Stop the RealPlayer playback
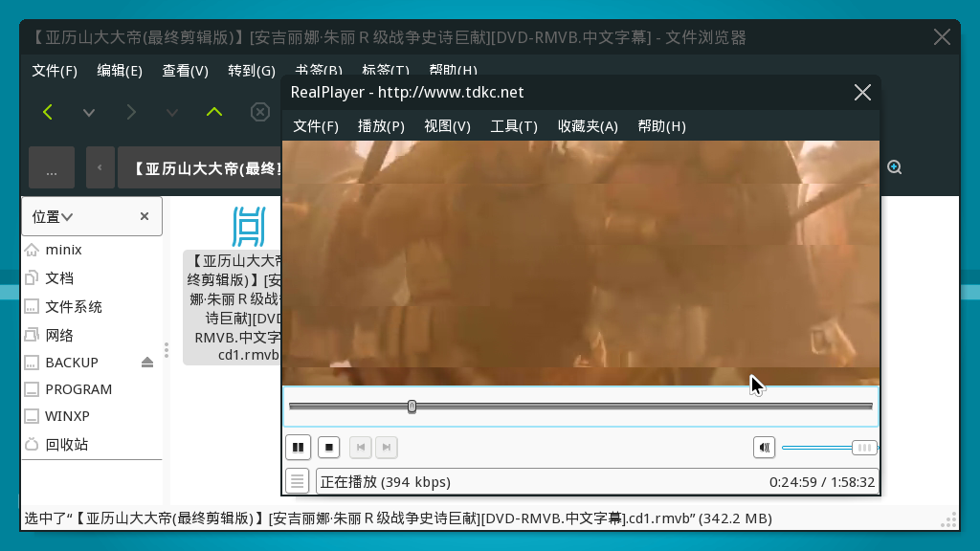 tap(329, 448)
